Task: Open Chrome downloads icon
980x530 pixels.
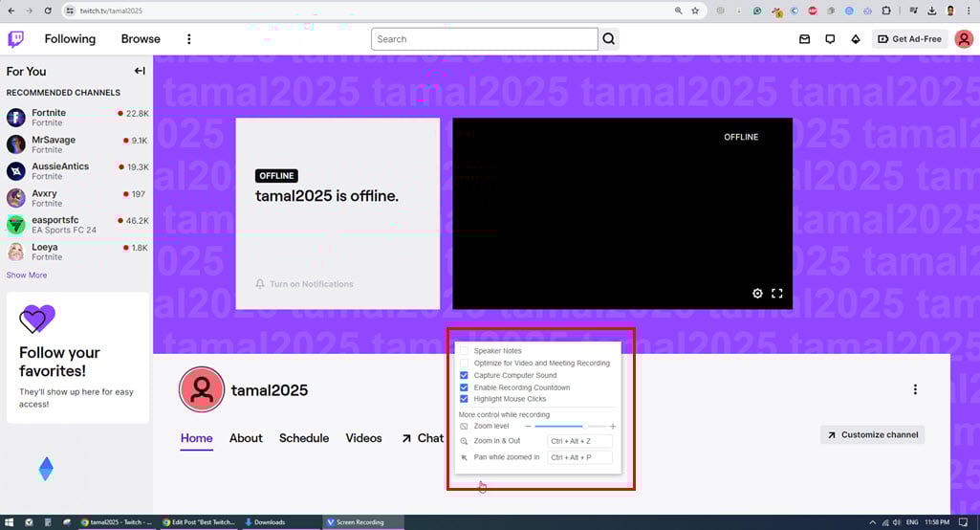Action: [932, 11]
